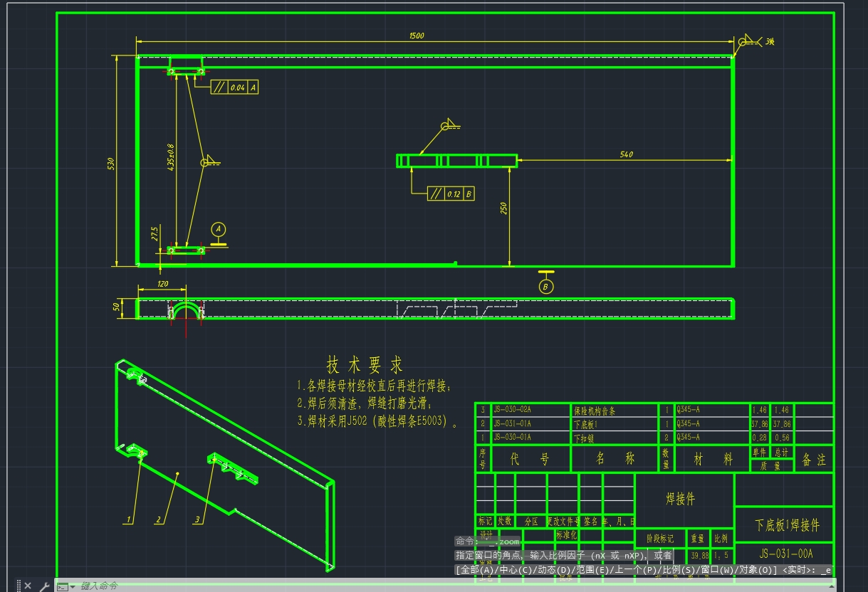The width and height of the screenshot is (868, 592).
Task: Select requirement line 3.焊材采用J502
Action: point(377,421)
